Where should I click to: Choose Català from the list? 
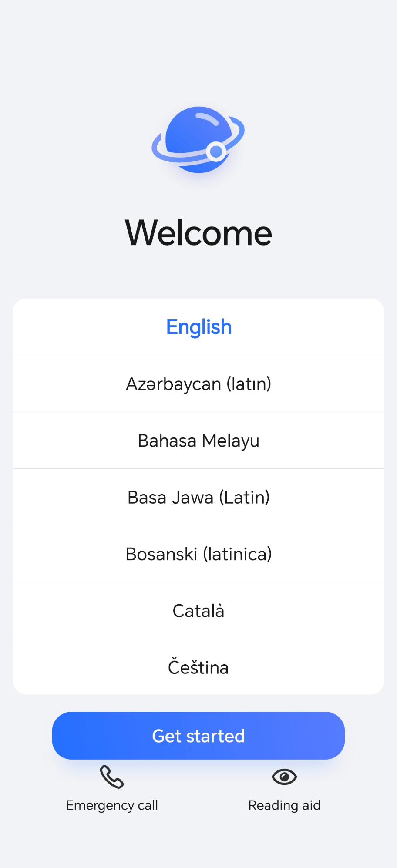pyautogui.click(x=198, y=611)
